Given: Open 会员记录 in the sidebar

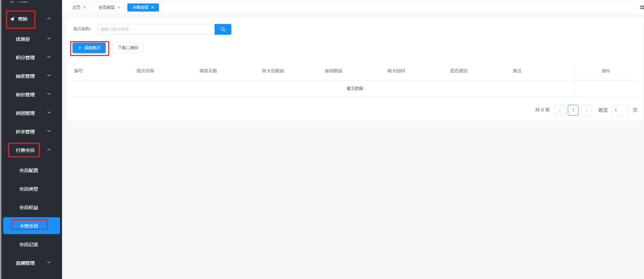Looking at the screenshot, I should coord(29,245).
